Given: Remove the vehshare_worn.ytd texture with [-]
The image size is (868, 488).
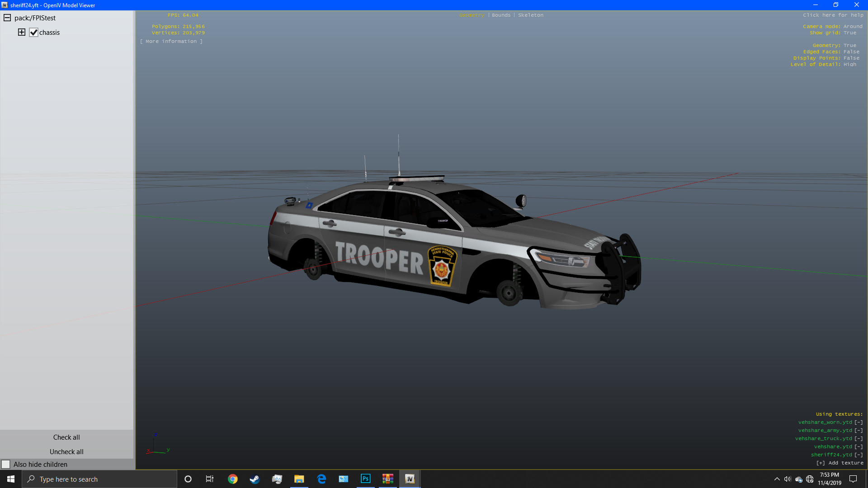Looking at the screenshot, I should coord(859,422).
